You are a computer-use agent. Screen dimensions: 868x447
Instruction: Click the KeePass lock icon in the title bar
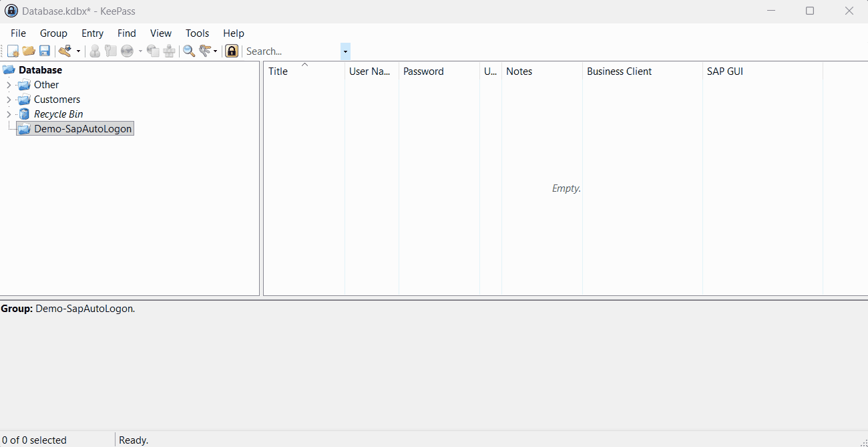point(11,11)
